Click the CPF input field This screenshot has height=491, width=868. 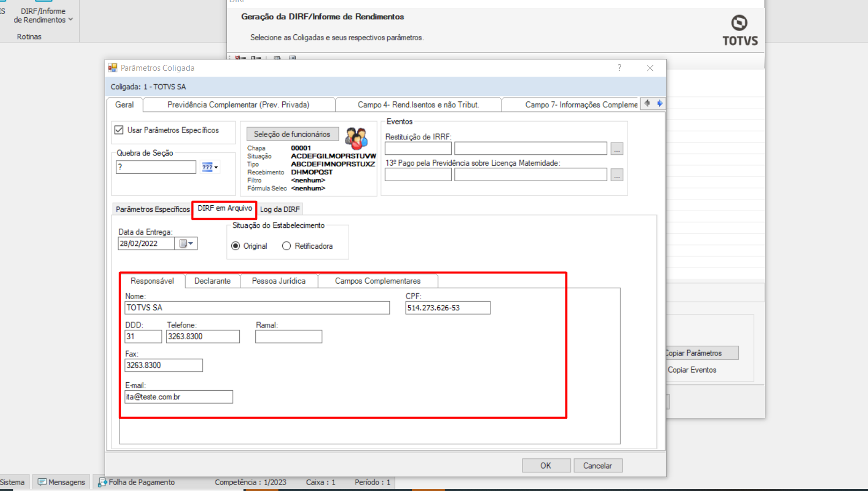click(448, 308)
